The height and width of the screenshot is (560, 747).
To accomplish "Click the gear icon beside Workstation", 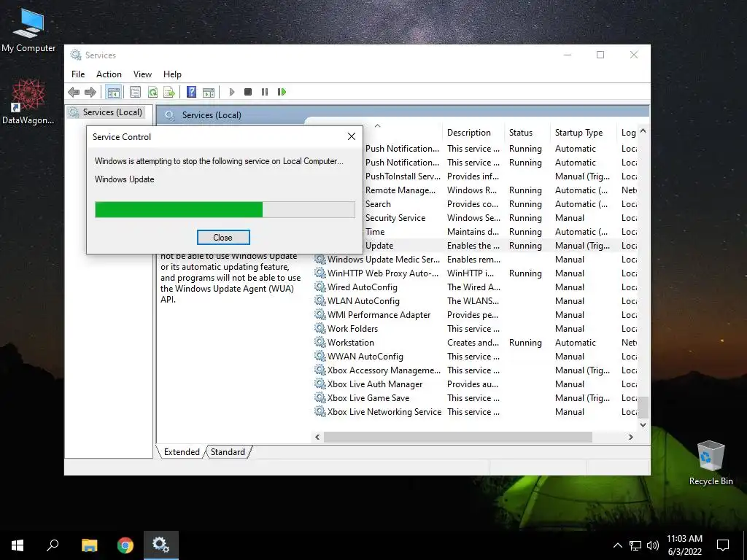I will point(320,342).
